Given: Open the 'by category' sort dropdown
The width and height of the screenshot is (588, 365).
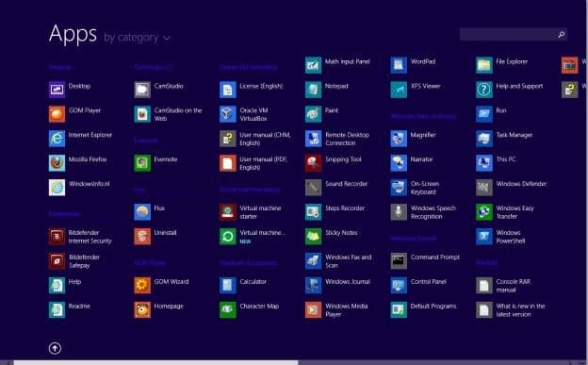Looking at the screenshot, I should tap(138, 38).
